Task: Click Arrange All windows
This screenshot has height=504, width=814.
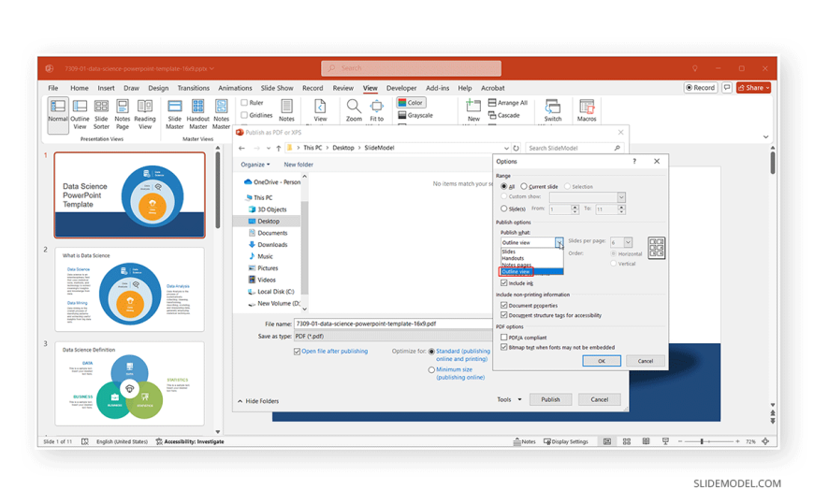Action: point(508,103)
